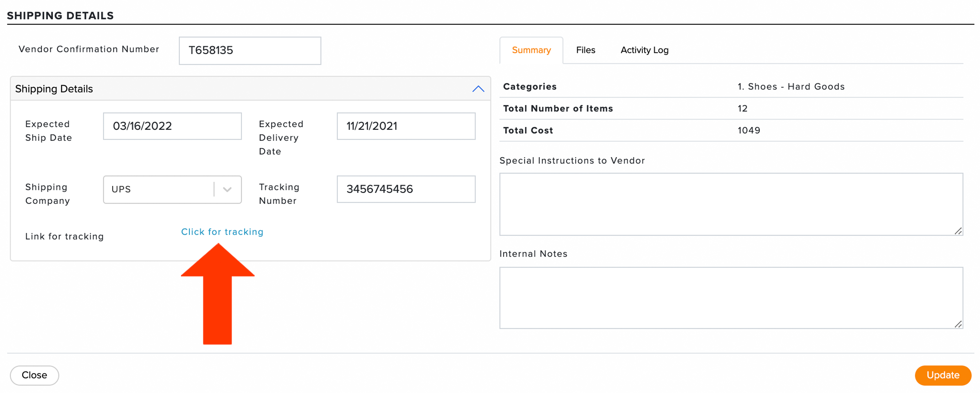Screen dimensions: 980x393
Task: Switch to the Summary tab
Action: pyautogui.click(x=531, y=50)
